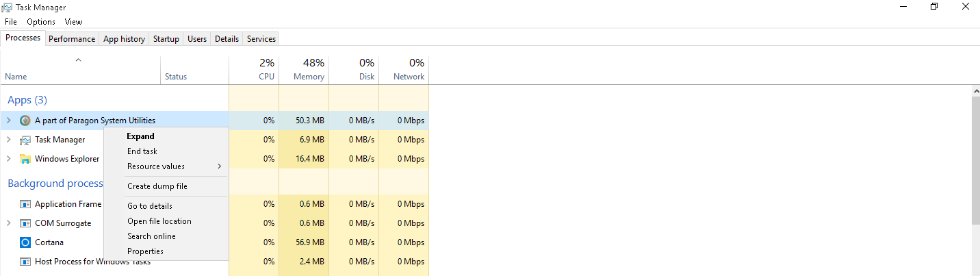Sort processes by Memory column

click(x=304, y=69)
